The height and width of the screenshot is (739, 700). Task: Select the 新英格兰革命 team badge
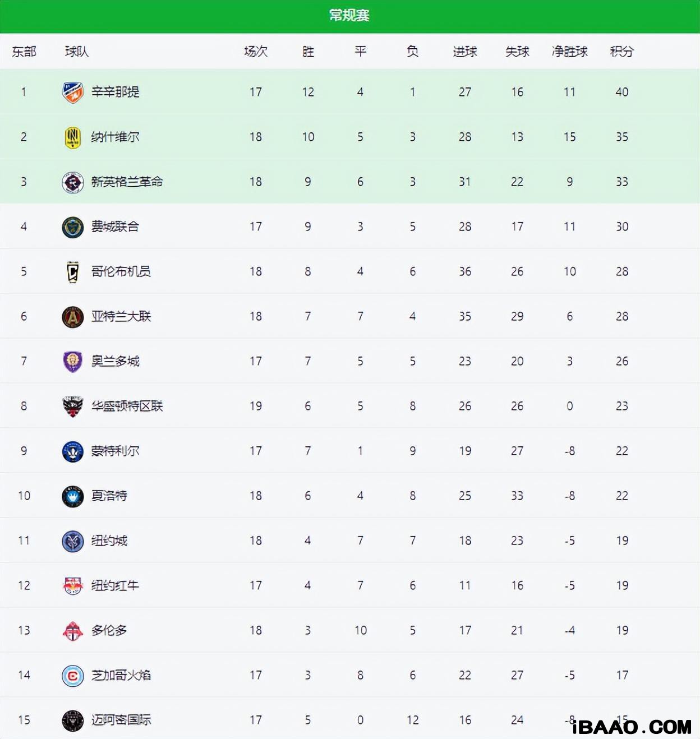click(72, 182)
